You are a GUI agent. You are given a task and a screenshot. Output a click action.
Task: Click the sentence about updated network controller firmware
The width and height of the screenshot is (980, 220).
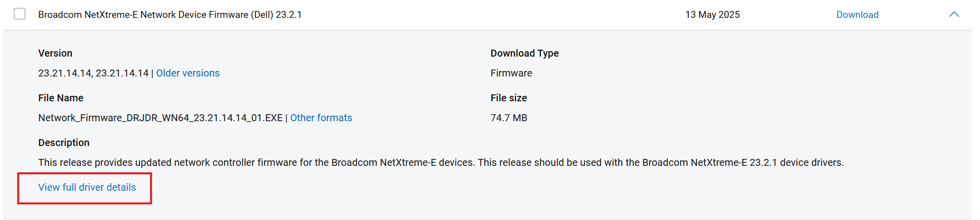click(257, 162)
